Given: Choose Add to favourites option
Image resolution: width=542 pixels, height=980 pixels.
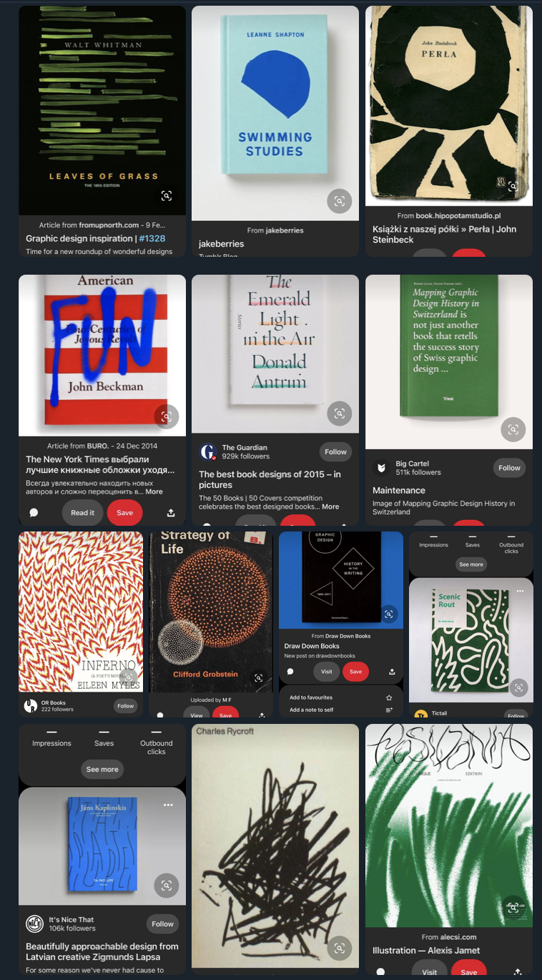Looking at the screenshot, I should 311,697.
